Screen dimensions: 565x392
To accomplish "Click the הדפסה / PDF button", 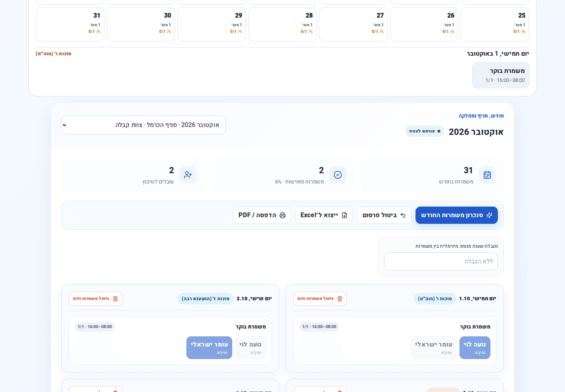I will (262, 215).
